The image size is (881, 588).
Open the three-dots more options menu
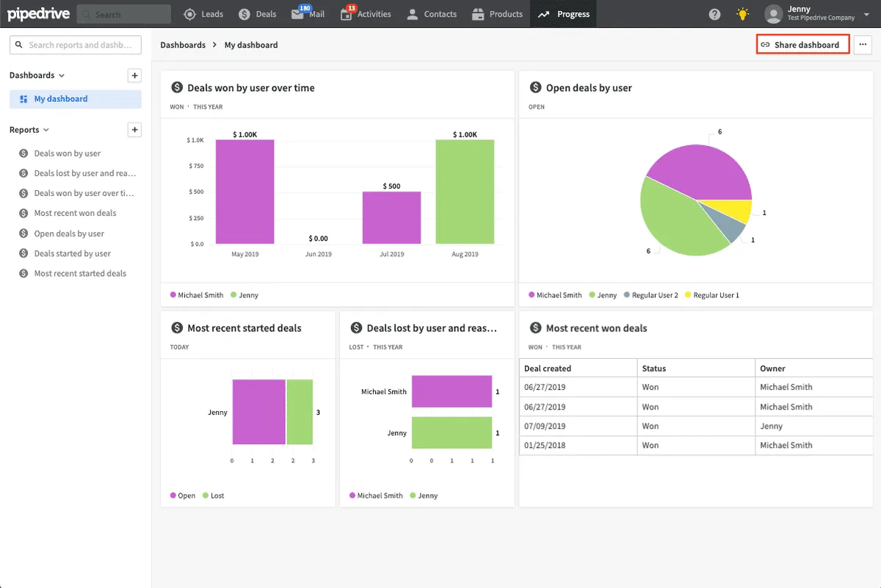863,45
